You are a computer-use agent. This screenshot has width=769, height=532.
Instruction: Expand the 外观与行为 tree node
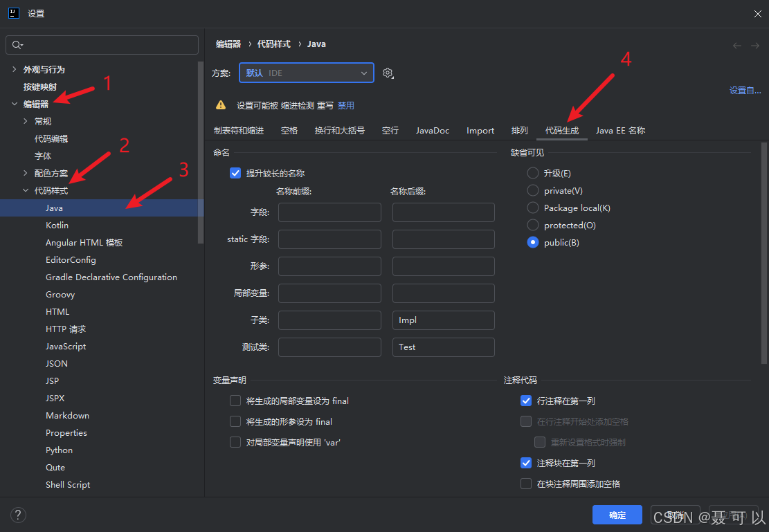pos(13,69)
